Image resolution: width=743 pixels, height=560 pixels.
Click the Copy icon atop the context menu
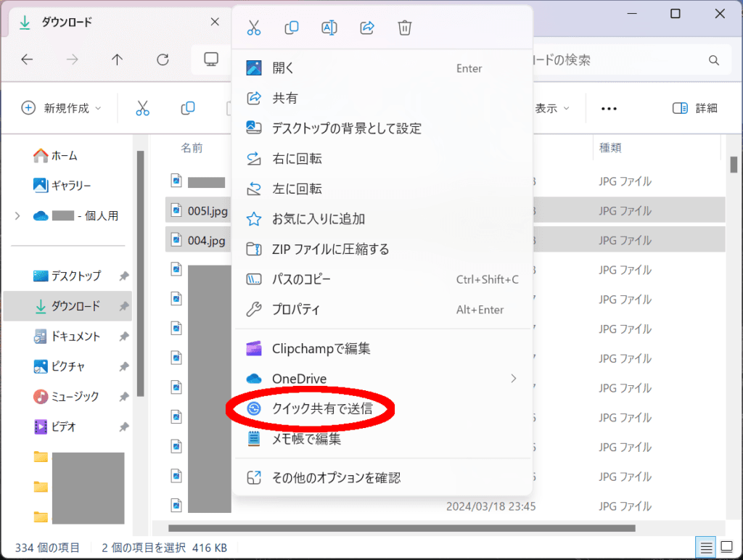[x=291, y=28]
